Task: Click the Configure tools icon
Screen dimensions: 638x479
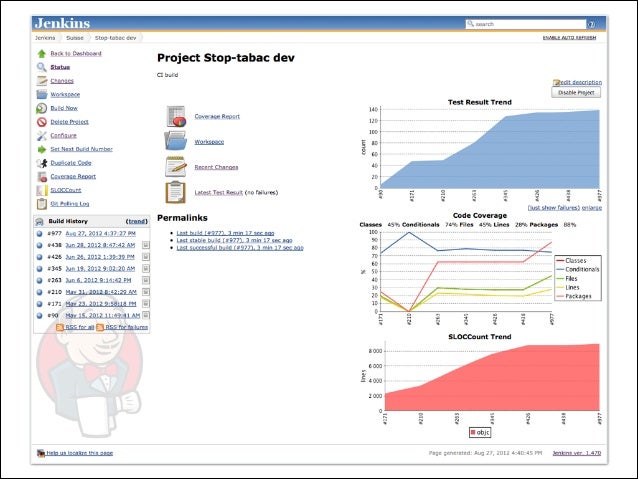Action: pyautogui.click(x=42, y=136)
